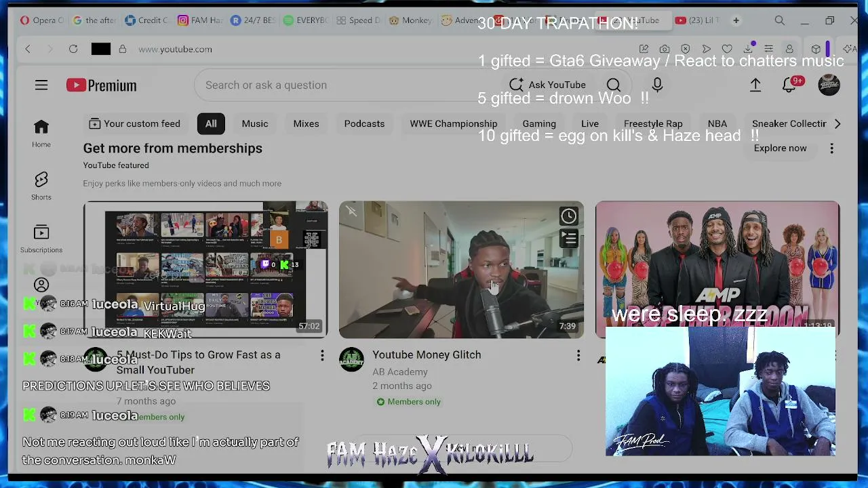The width and height of the screenshot is (868, 488).
Task: Open the browser downloads icon
Action: coord(748,49)
